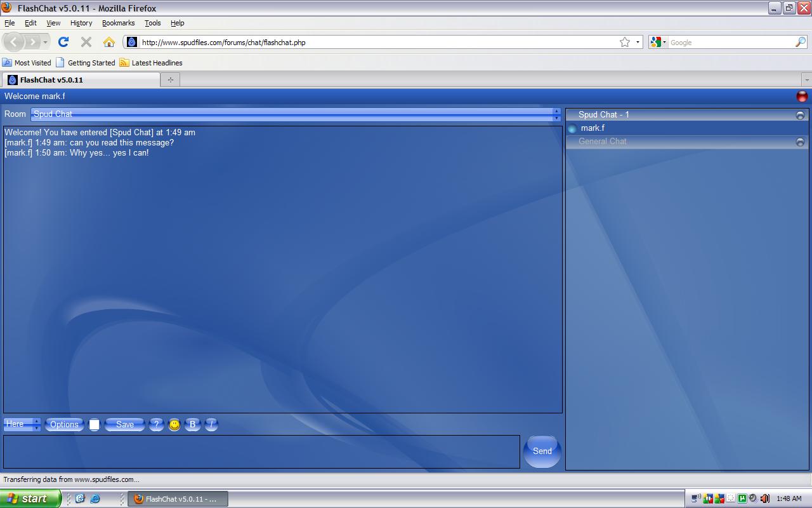
Task: Click the mark.f user status icon
Action: pos(572,128)
